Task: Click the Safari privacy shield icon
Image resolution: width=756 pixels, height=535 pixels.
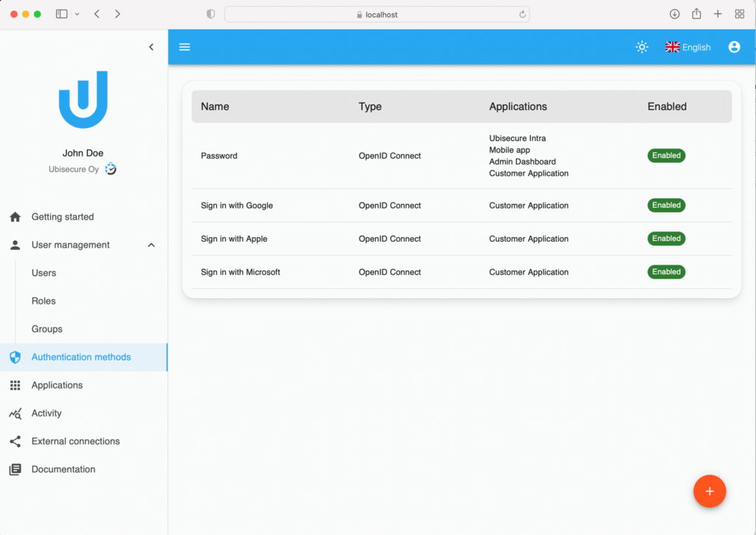Action: [x=210, y=14]
